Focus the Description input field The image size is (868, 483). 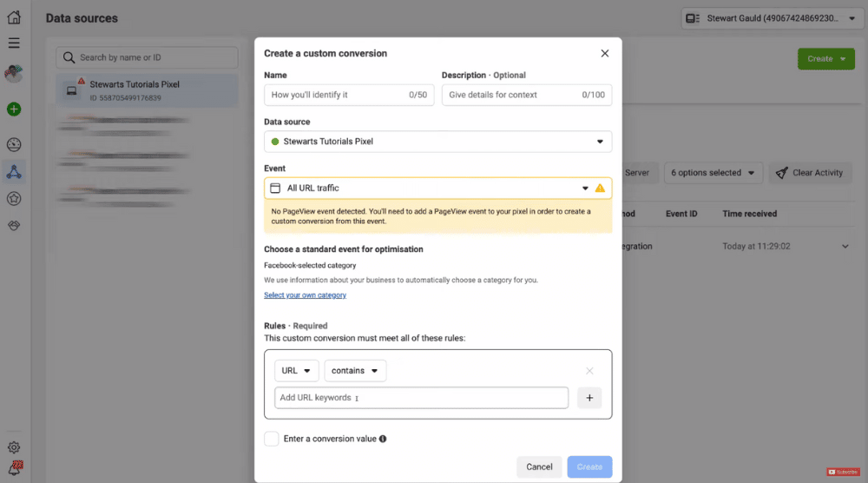click(527, 95)
